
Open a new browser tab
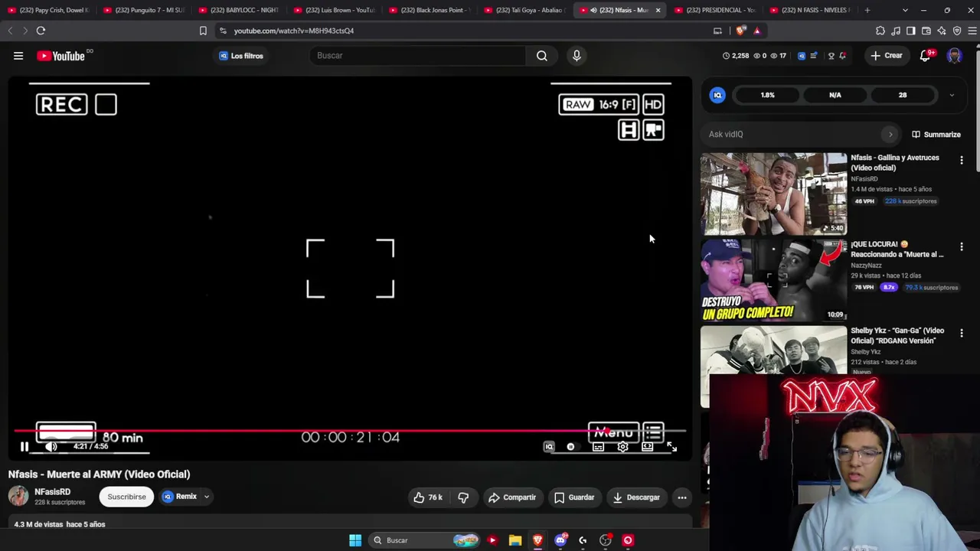[867, 10]
